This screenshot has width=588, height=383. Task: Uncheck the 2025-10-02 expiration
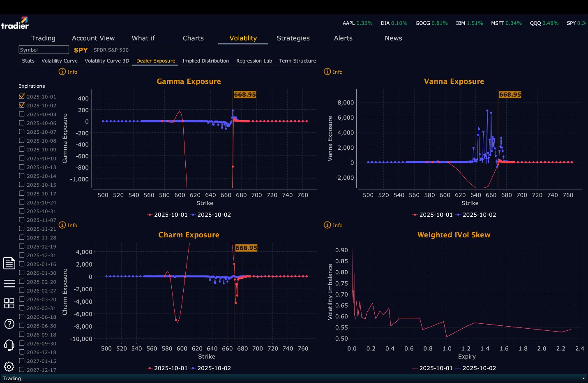tap(22, 105)
